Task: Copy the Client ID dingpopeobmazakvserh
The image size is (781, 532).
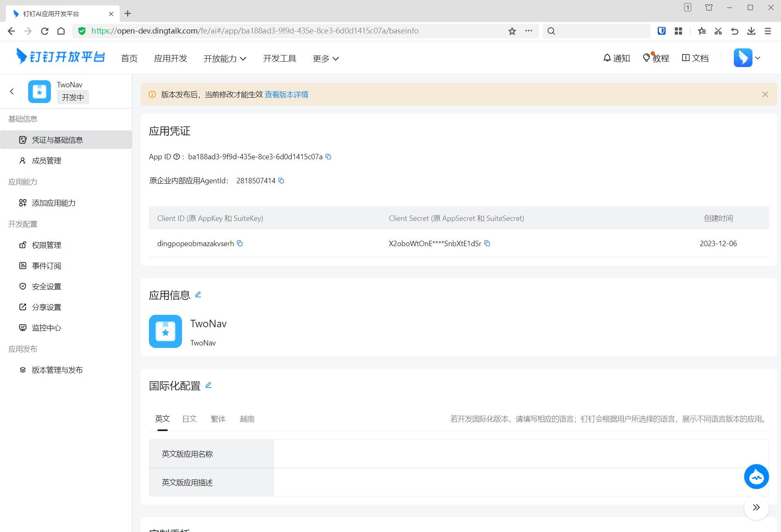Action: click(240, 244)
